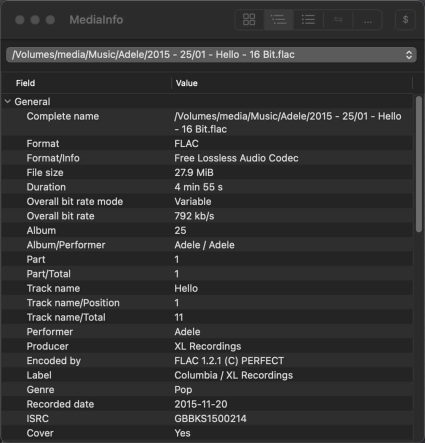Click the dimmed ellipsis view icon
Viewport: 425px width, 443px height.
[367, 20]
